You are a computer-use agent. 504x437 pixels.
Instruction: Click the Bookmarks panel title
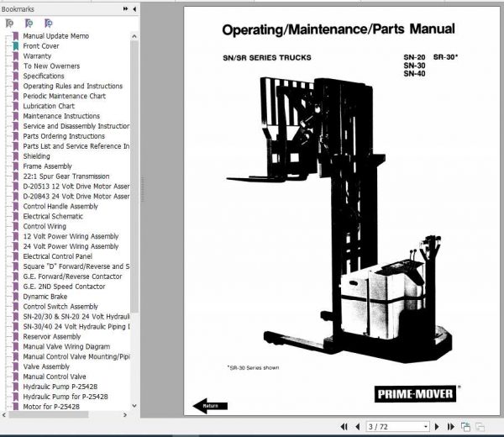click(18, 9)
